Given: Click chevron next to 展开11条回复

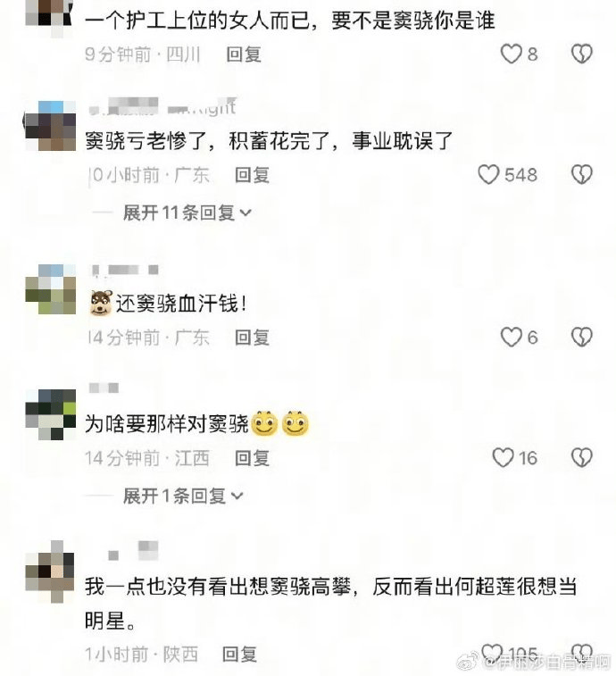Looking at the screenshot, I should [x=246, y=213].
